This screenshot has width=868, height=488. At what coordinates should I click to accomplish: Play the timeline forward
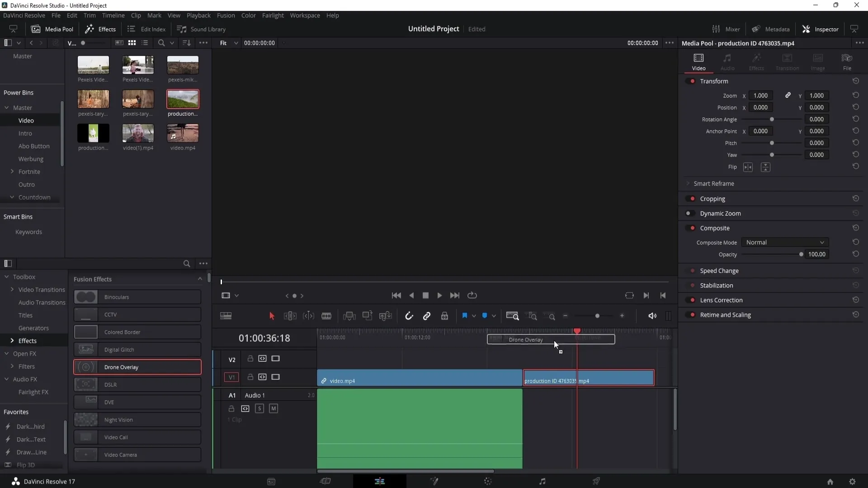coord(439,296)
